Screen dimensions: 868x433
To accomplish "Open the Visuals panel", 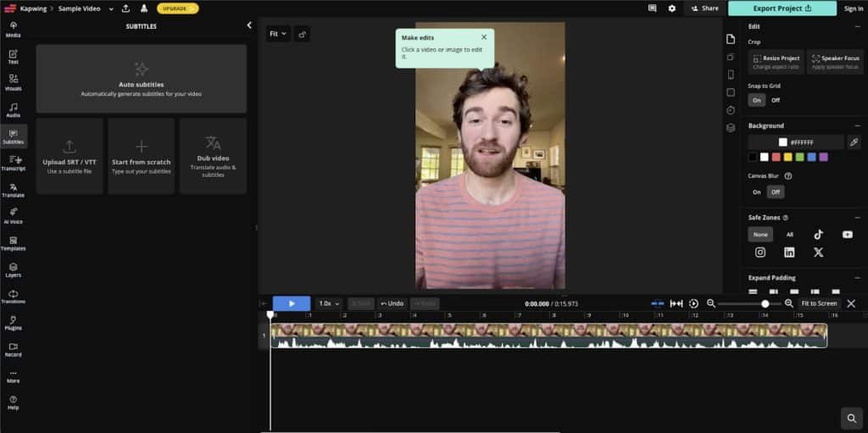I will pos(14,82).
